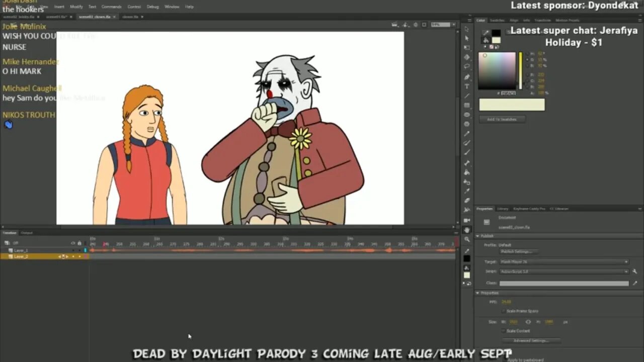Select the Saturation radio button
Screen dimensions: 644x362
[x=527, y=59]
